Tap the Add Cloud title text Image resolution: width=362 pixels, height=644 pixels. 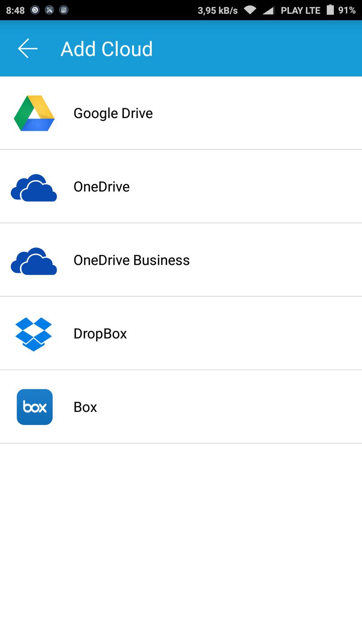click(107, 49)
